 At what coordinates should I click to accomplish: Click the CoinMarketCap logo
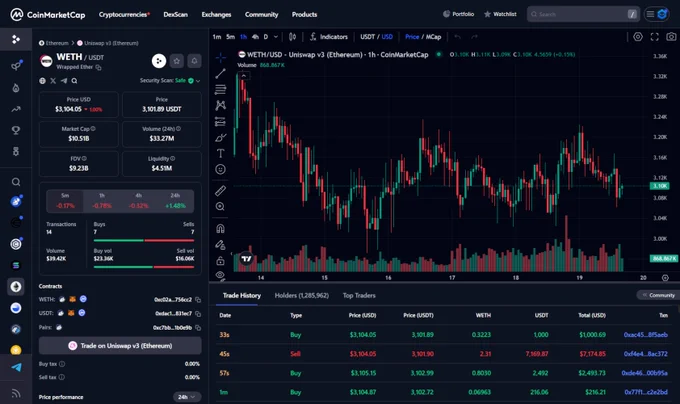coord(48,14)
